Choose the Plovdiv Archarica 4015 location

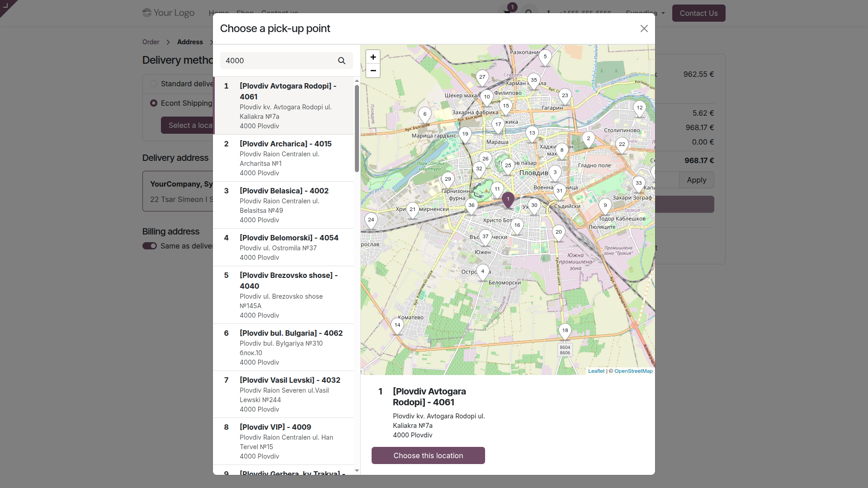click(x=283, y=158)
